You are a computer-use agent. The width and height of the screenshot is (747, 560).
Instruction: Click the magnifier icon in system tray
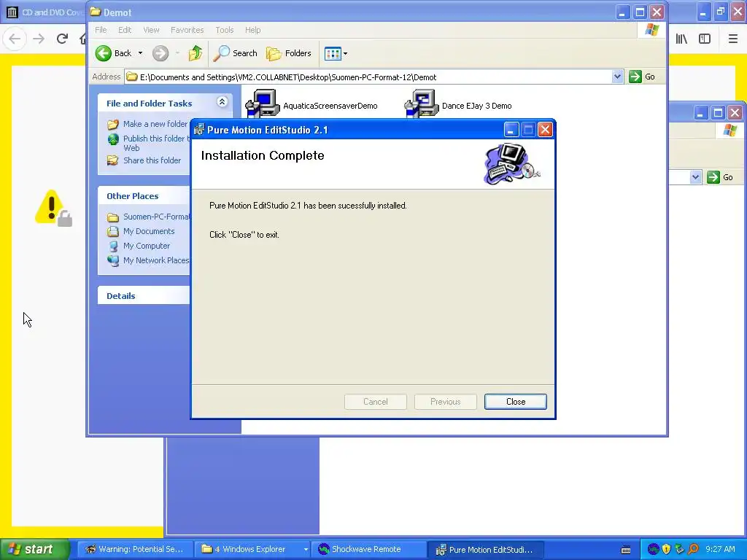tap(694, 550)
